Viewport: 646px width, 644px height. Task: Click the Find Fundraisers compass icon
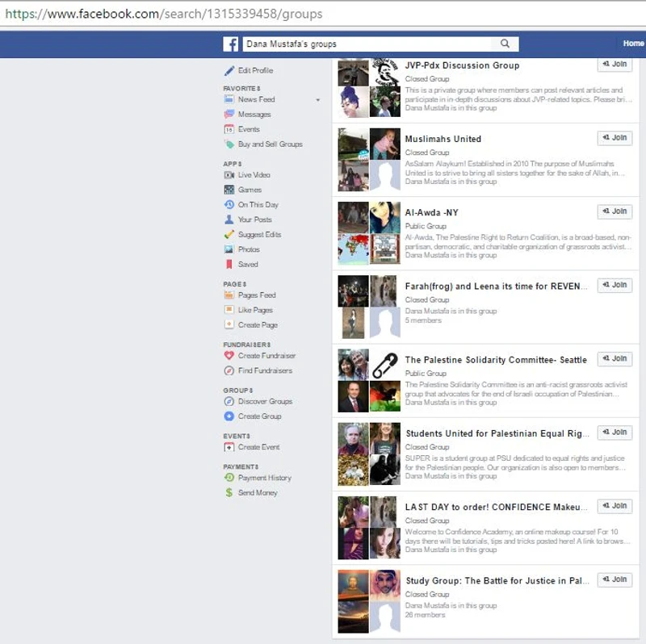pos(229,370)
